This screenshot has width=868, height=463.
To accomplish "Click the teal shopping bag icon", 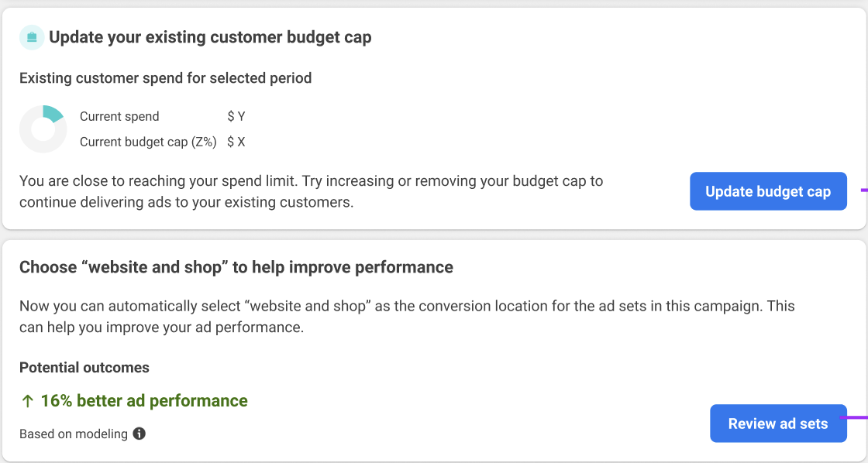I will pyautogui.click(x=32, y=37).
